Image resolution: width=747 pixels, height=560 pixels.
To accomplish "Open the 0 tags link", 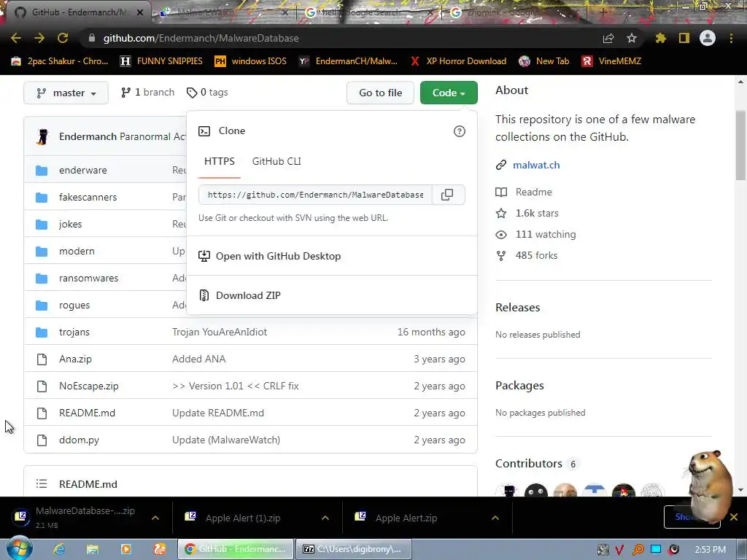I will (x=207, y=93).
